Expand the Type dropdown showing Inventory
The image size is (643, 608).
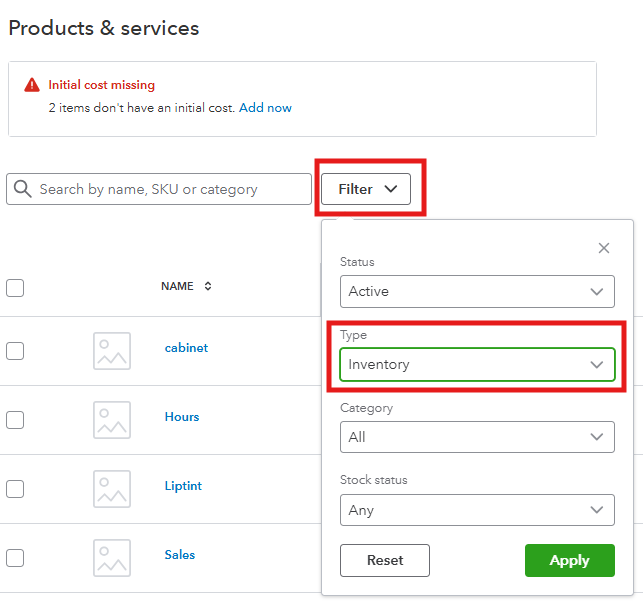point(476,365)
